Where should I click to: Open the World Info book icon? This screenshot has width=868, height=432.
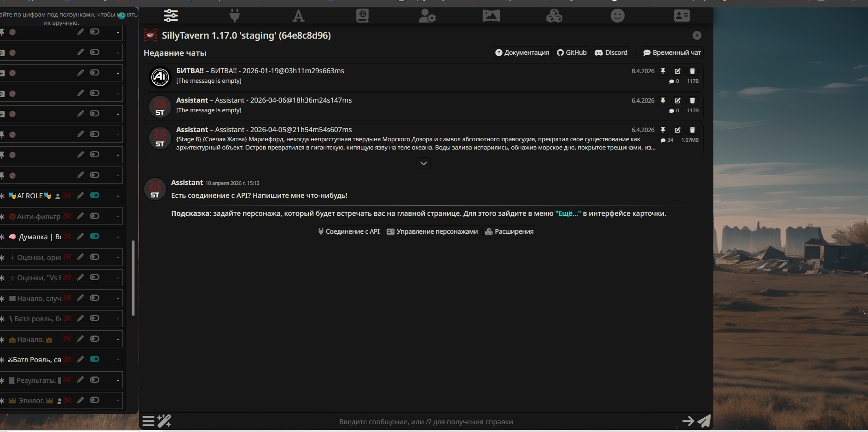(x=363, y=16)
